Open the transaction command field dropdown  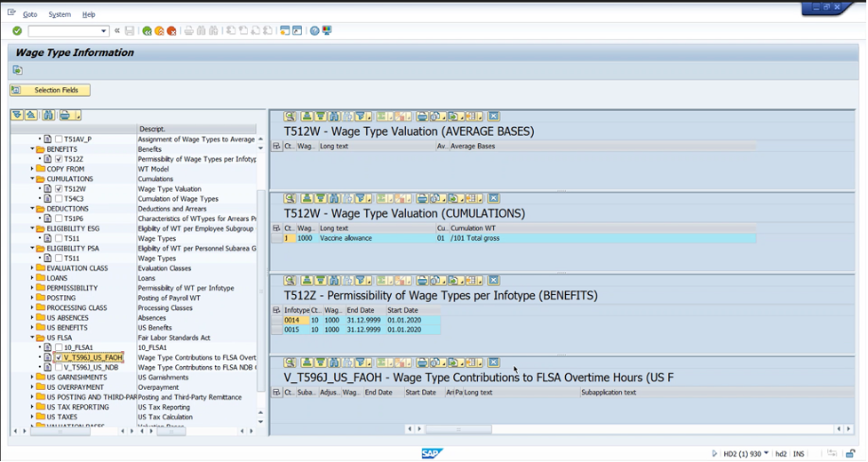pos(104,31)
